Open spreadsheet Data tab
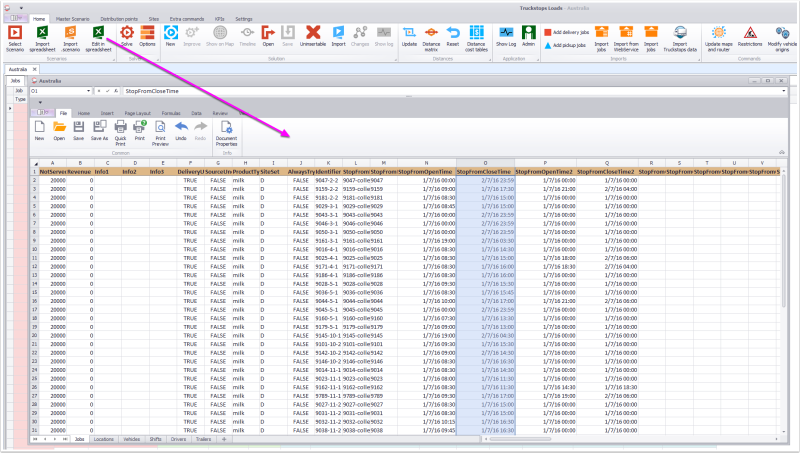 (x=196, y=113)
